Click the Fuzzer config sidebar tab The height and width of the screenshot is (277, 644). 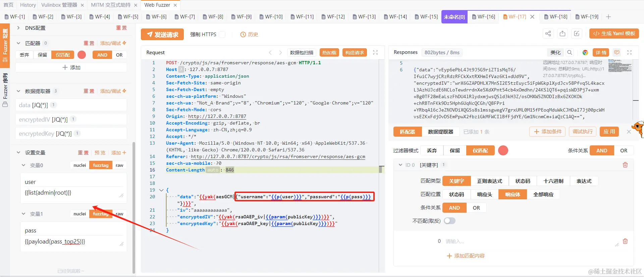click(x=5, y=45)
